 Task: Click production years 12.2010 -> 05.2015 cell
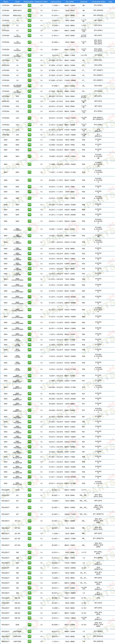coord(56,369)
